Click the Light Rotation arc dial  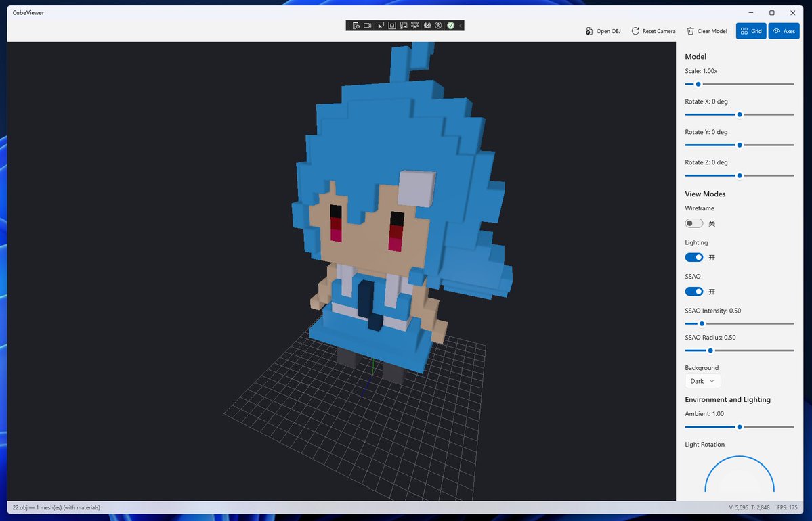pyautogui.click(x=740, y=474)
